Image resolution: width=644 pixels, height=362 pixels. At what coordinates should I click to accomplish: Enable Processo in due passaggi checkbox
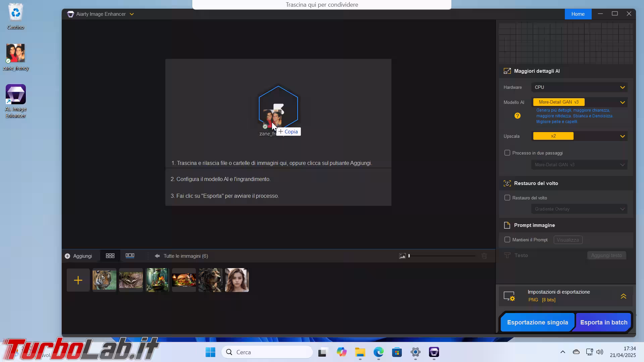click(x=507, y=153)
